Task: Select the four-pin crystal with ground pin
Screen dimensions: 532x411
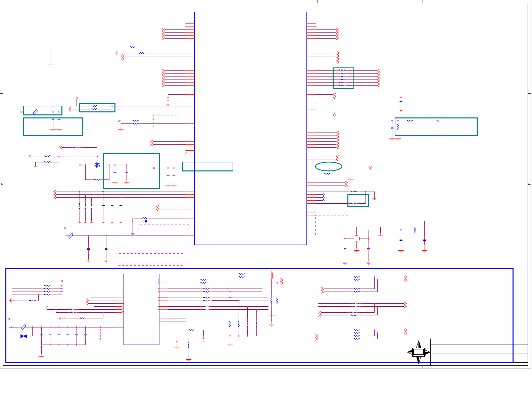Action: [x=356, y=239]
